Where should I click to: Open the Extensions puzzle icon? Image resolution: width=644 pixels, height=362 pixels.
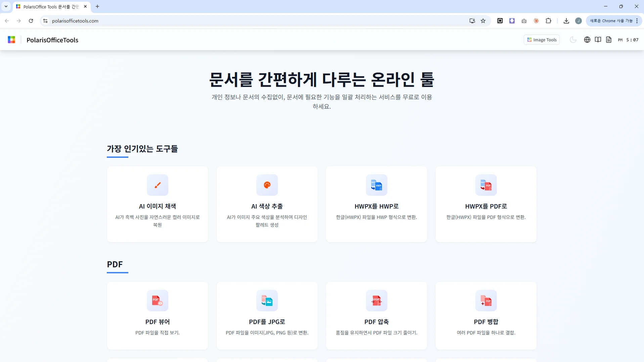pos(548,21)
